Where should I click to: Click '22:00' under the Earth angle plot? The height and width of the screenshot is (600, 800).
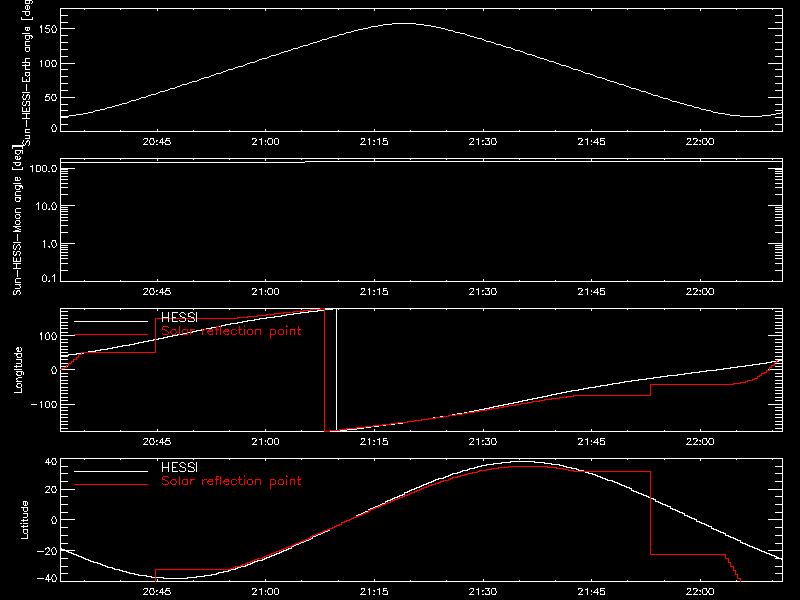tap(700, 142)
